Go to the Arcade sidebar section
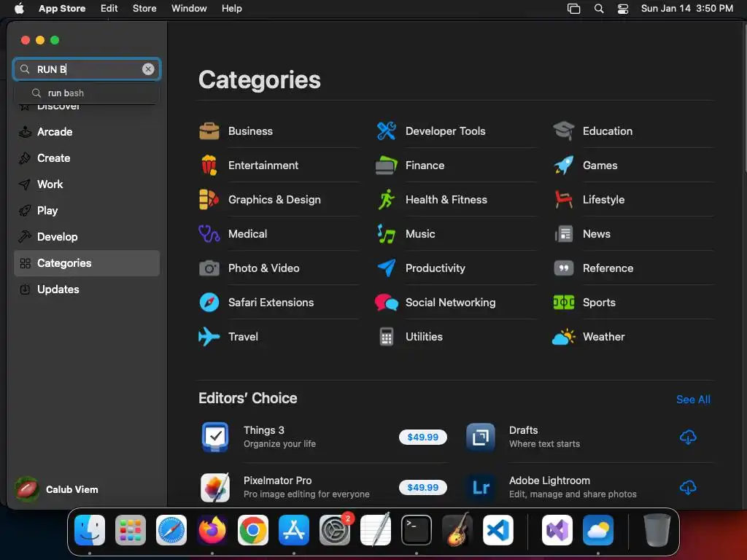The height and width of the screenshot is (560, 747). (x=87, y=132)
